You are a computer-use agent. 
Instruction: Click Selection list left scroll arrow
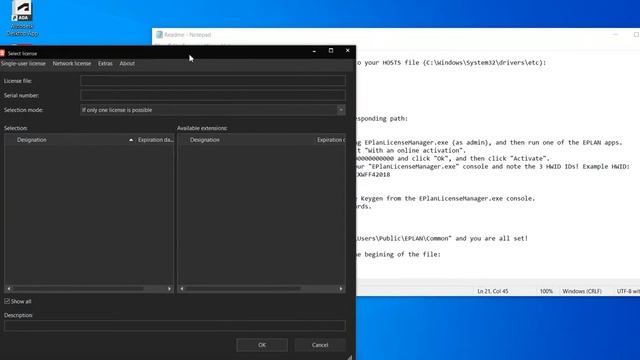(9, 289)
